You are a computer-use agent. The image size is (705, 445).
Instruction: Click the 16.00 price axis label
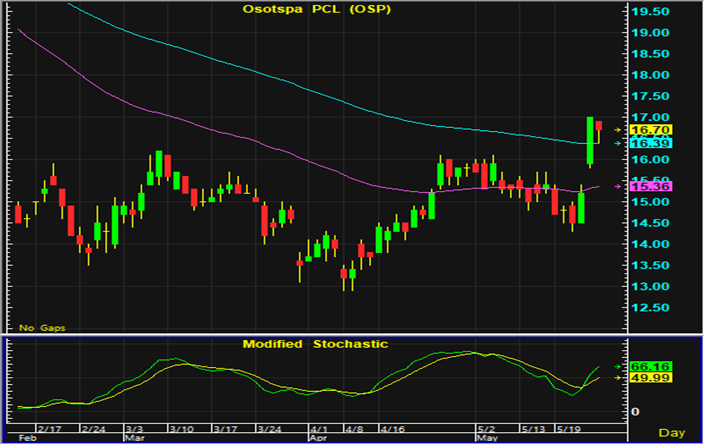(650, 160)
